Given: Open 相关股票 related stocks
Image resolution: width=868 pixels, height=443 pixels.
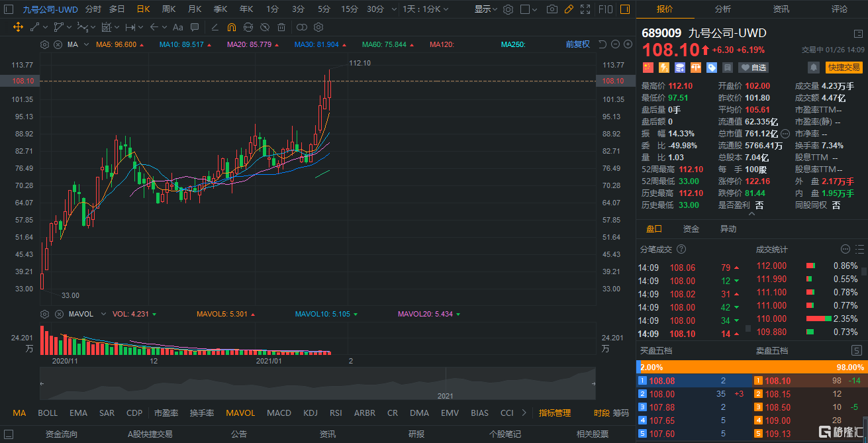Looking at the screenshot, I should 593,434.
